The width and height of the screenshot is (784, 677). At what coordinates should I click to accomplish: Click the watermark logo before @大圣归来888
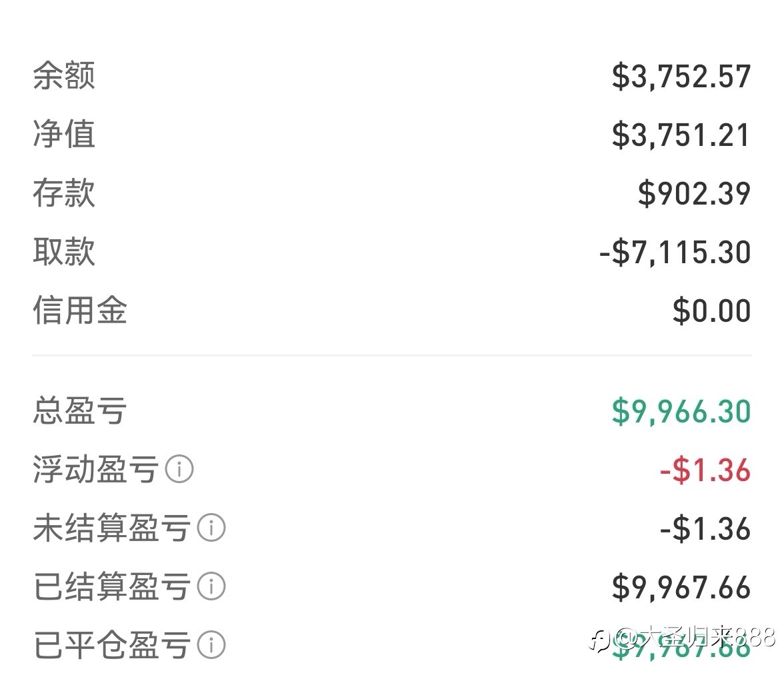pos(600,638)
